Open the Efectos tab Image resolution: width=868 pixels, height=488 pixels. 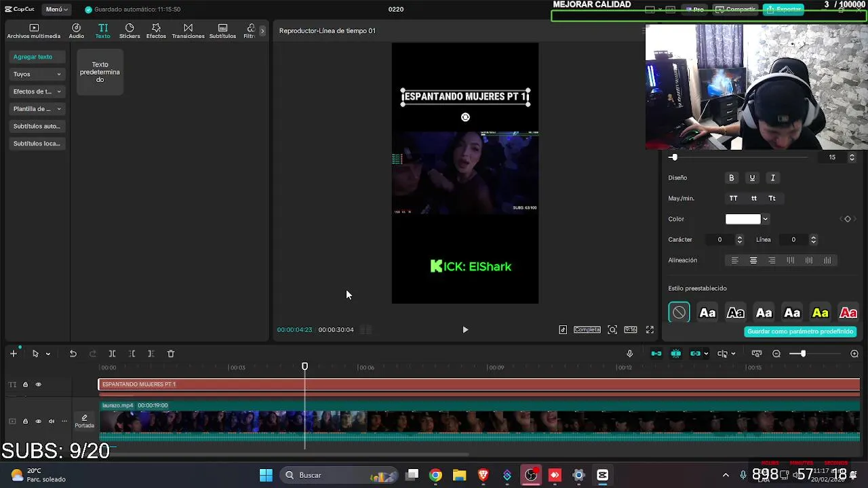(x=156, y=31)
